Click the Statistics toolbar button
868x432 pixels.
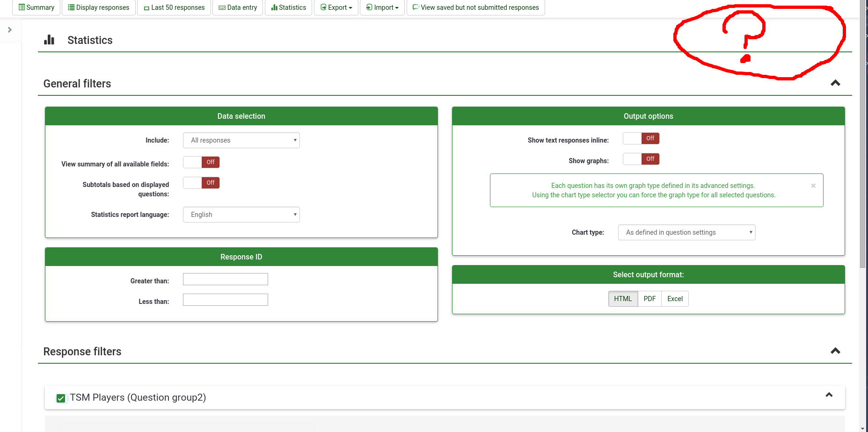click(288, 7)
